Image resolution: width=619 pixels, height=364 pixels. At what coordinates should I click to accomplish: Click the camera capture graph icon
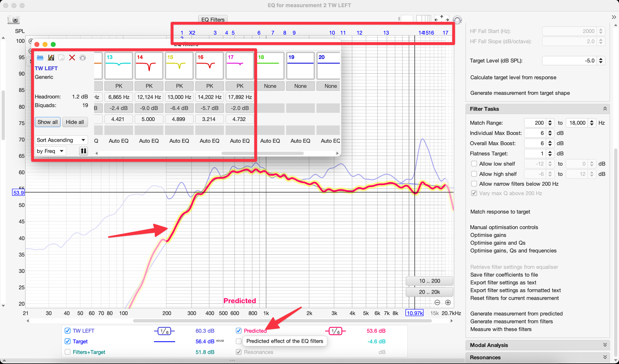(x=14, y=20)
